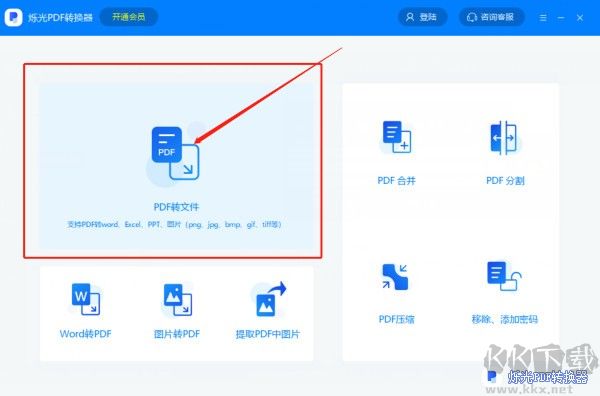600x396 pixels.
Task: Click the 图片转PDF label
Action: [x=177, y=334]
